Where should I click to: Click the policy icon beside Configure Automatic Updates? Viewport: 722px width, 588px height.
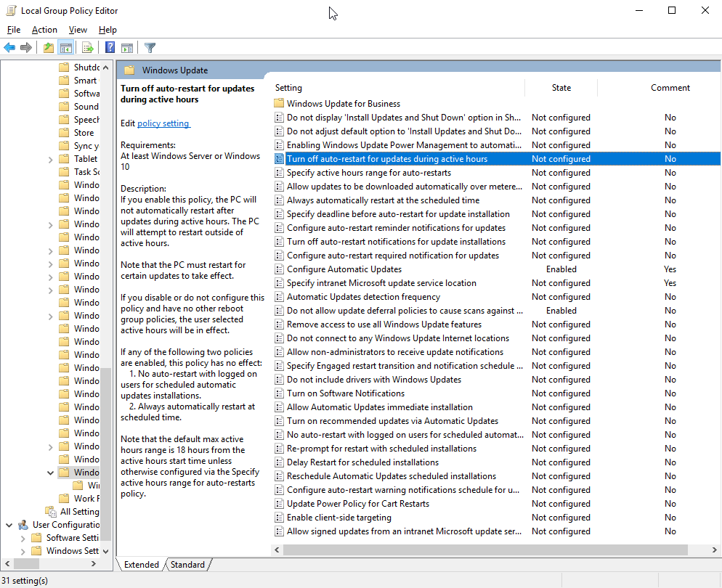pyautogui.click(x=279, y=269)
